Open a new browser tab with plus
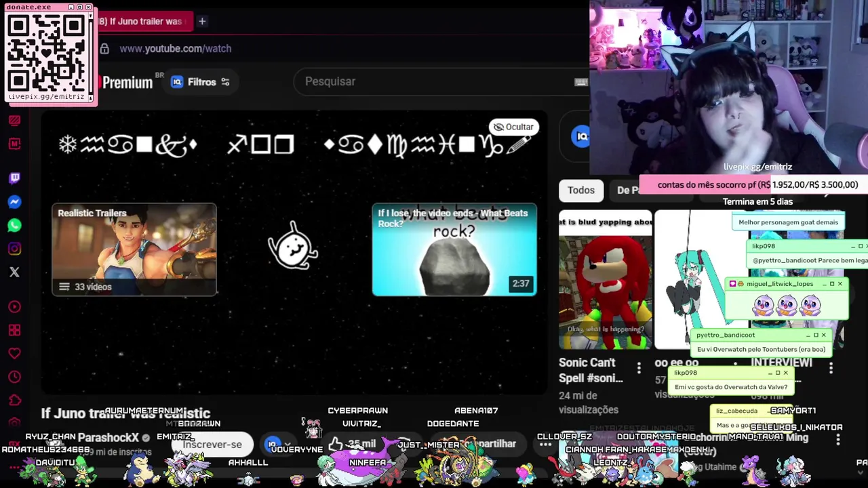Viewport: 868px width, 488px height. (x=202, y=22)
